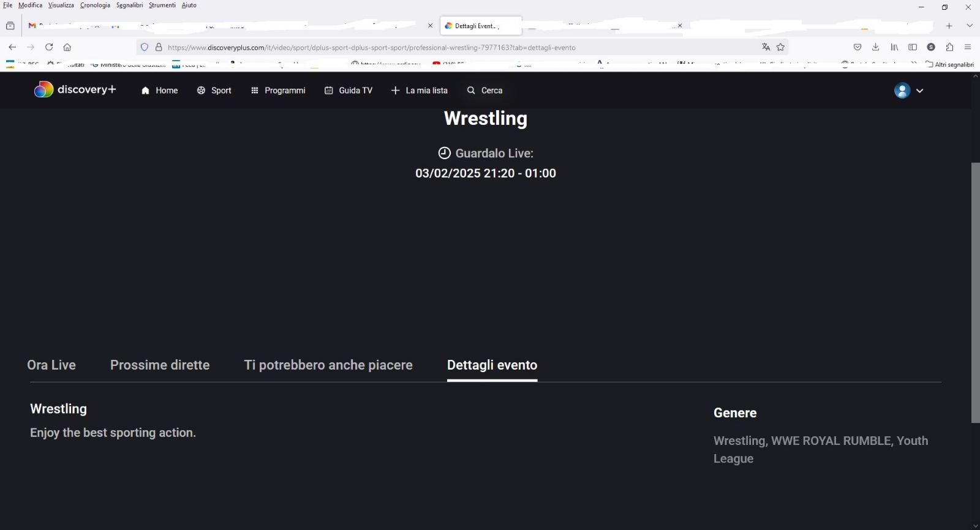Open the Firefox downloads icon

[x=876, y=47]
